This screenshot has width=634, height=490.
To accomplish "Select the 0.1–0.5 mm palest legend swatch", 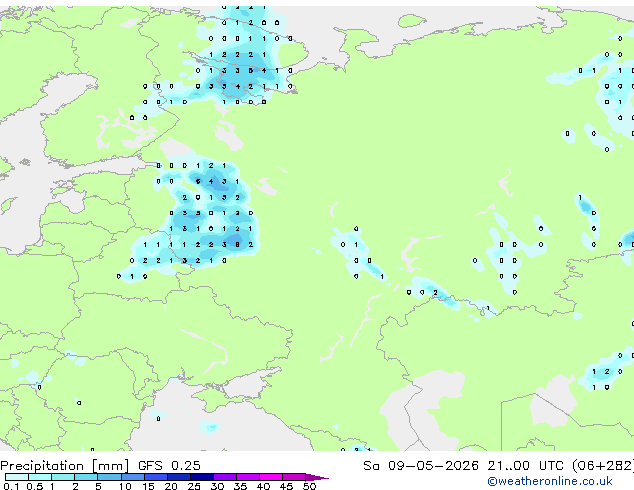I will 17,477.
